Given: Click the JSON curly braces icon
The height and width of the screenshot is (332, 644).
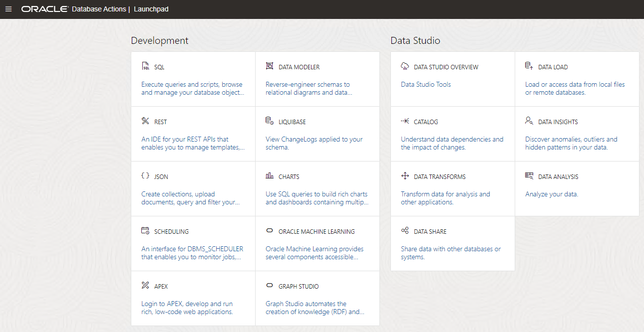Looking at the screenshot, I should point(145,176).
